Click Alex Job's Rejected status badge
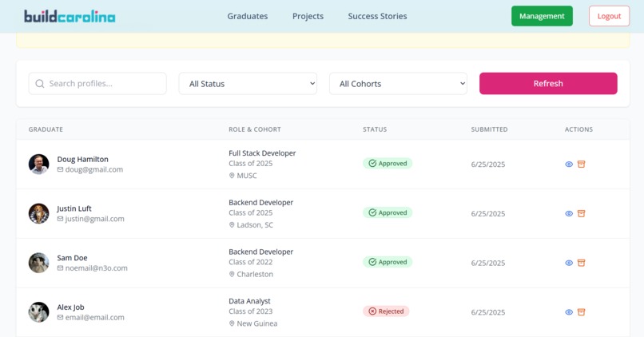 386,311
